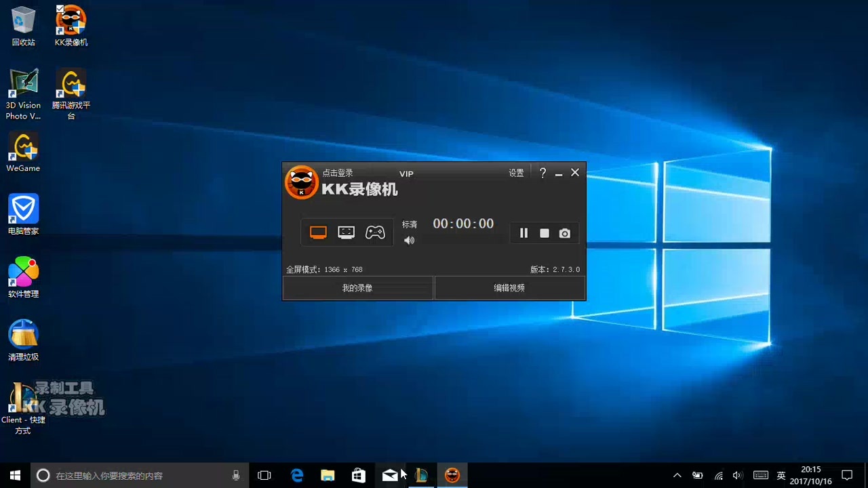The width and height of the screenshot is (868, 488).
Task: Click the microphone icon in search box
Action: tap(236, 475)
